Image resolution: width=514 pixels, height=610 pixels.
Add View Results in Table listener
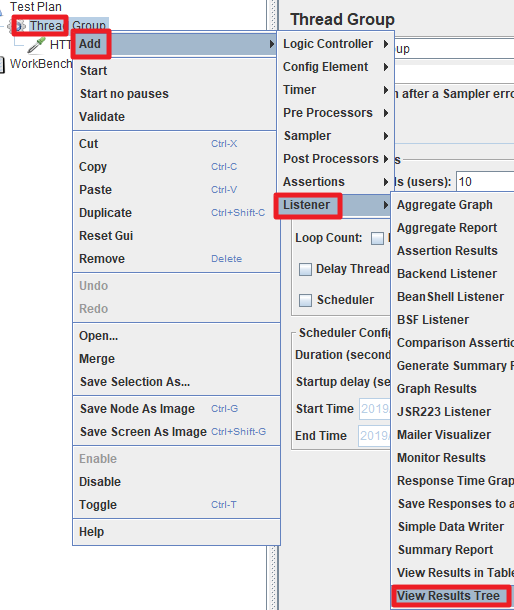pos(453,572)
